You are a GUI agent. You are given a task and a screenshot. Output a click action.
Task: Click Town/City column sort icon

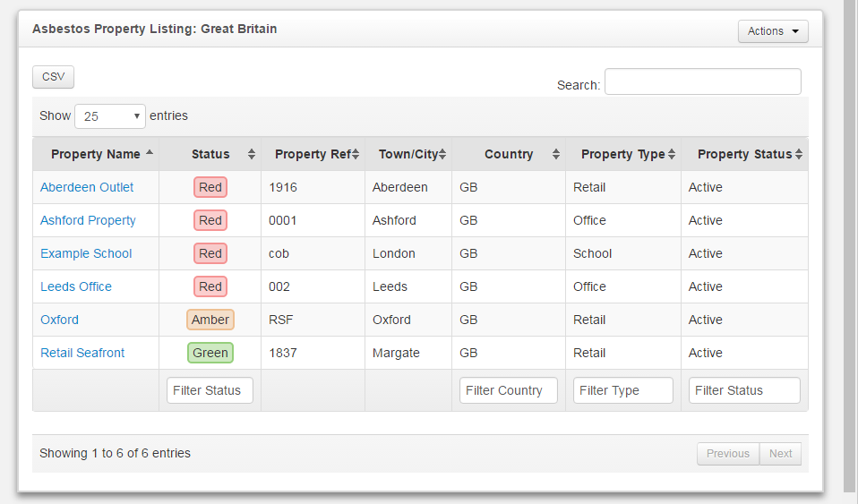(442, 154)
